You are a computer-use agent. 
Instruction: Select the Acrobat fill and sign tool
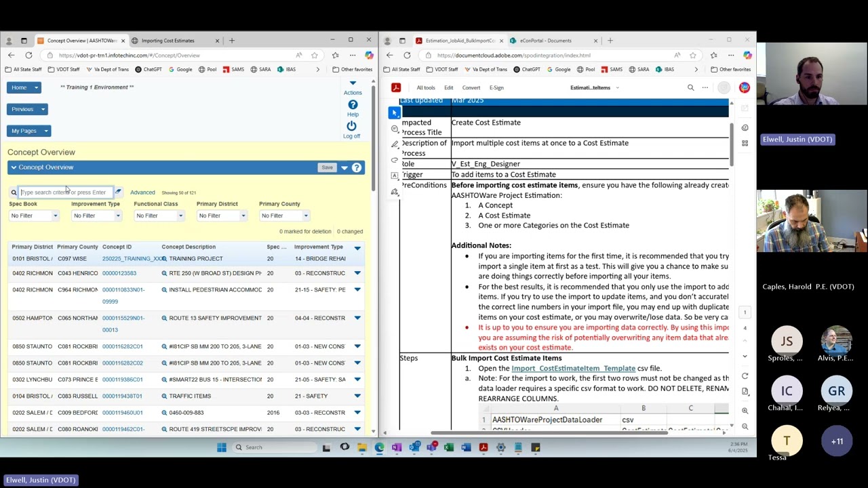coord(395,192)
